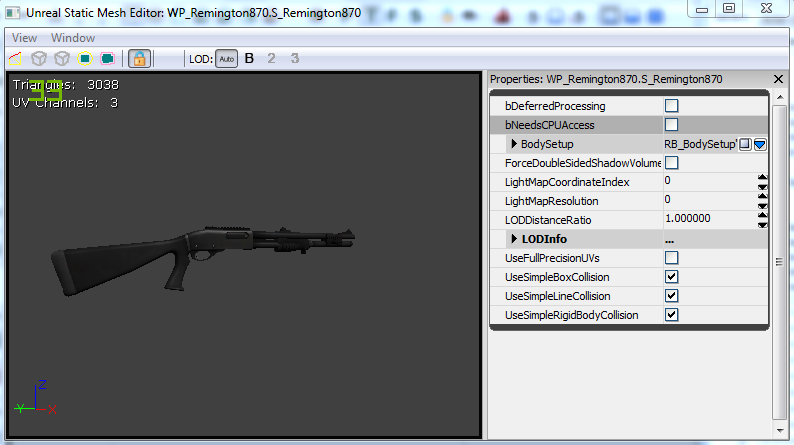This screenshot has height=445, width=794.
Task: Select the LightMapResolution property label
Action: (x=551, y=201)
